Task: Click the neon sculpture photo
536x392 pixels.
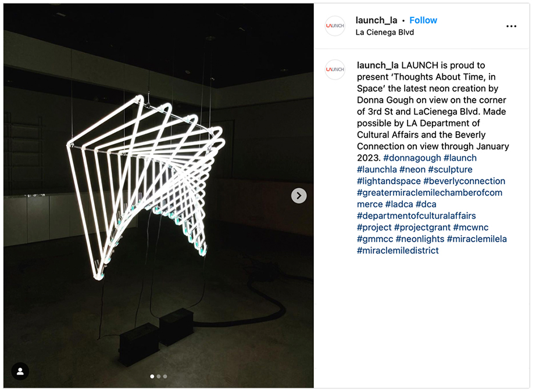Action: pos(159,196)
